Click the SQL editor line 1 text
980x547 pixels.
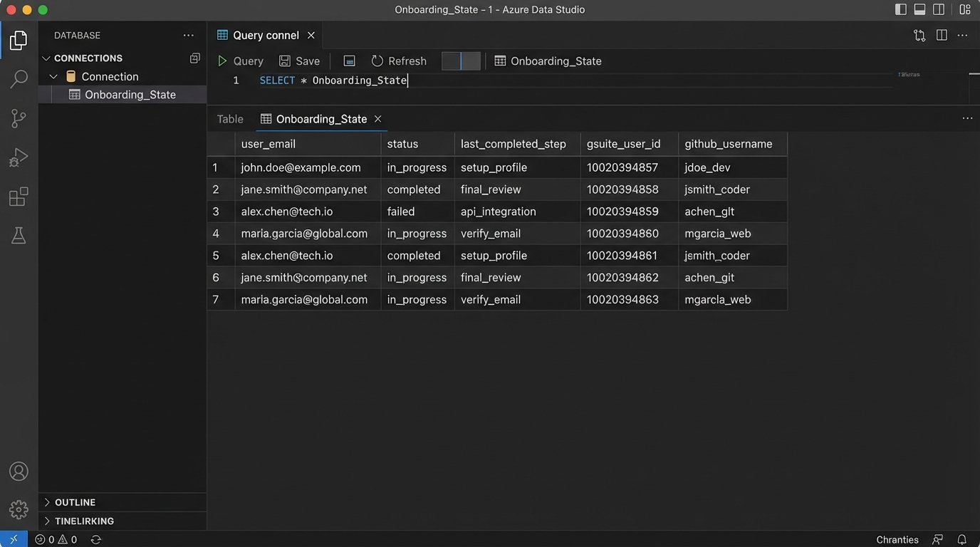click(x=333, y=80)
